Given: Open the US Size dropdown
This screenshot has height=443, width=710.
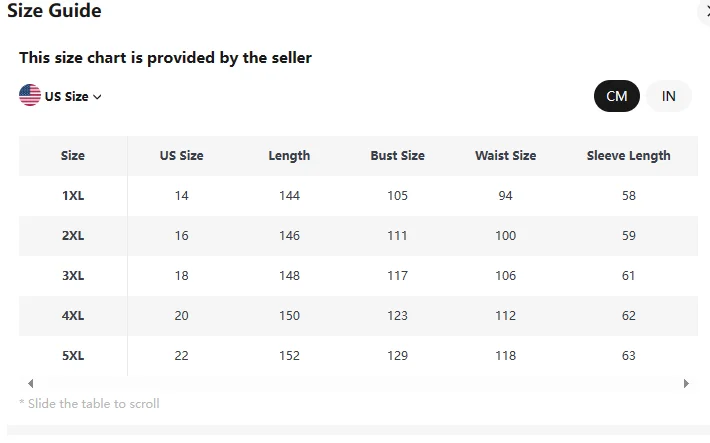Looking at the screenshot, I should point(73,97).
